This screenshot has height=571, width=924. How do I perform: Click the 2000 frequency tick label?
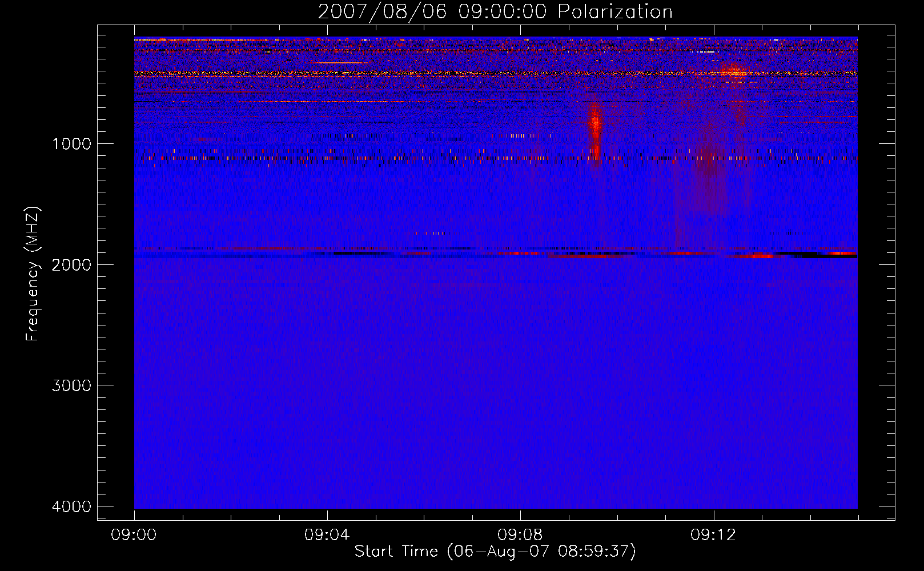[x=71, y=265]
